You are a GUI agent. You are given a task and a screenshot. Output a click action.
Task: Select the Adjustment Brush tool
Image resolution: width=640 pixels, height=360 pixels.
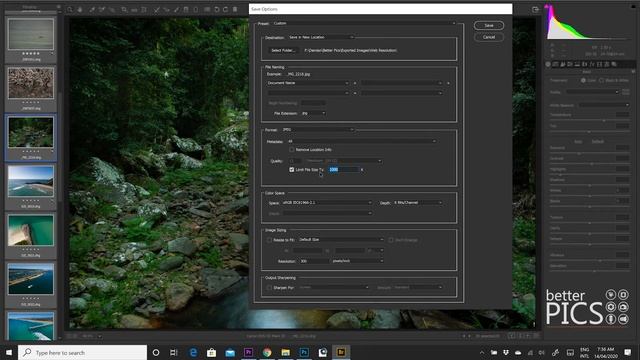176,9
